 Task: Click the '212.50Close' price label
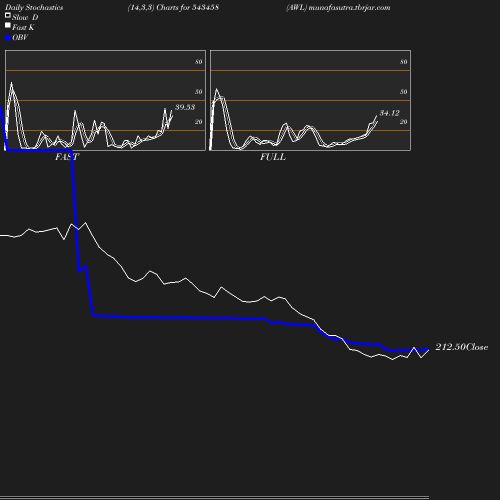click(x=462, y=347)
